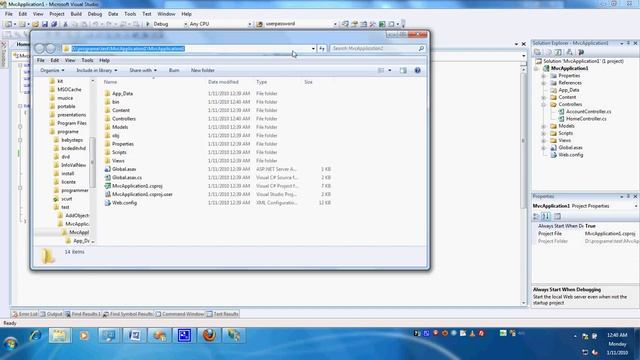640x360 pixels.
Task: Click the New folder button
Action: [x=202, y=71]
